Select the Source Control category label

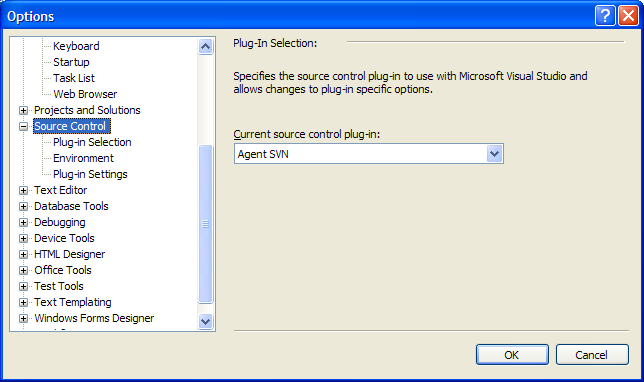[x=71, y=126]
